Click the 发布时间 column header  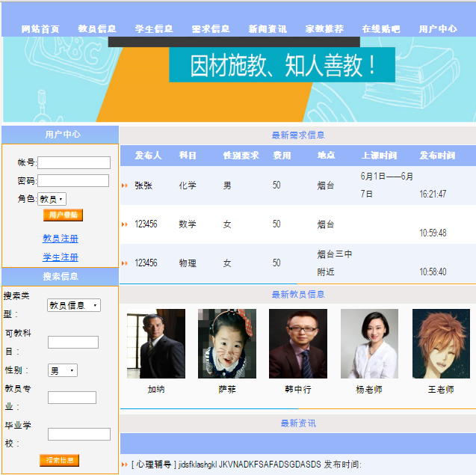click(x=437, y=156)
